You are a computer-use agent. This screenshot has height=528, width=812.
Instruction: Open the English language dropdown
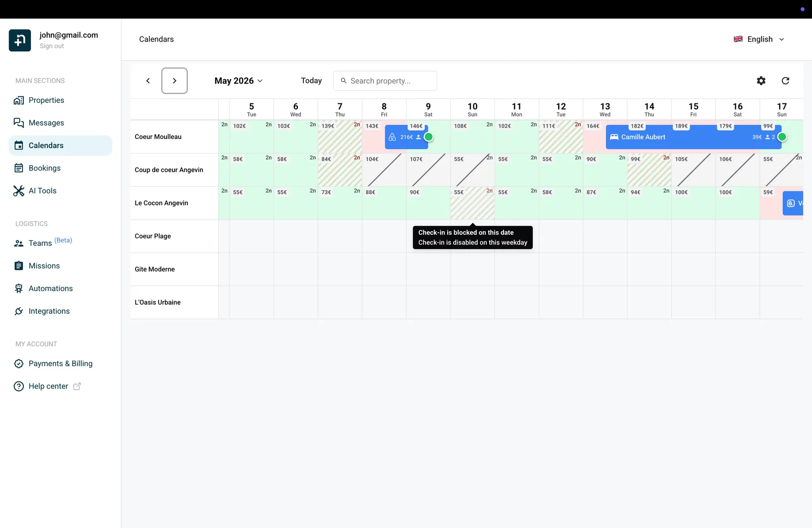[759, 39]
